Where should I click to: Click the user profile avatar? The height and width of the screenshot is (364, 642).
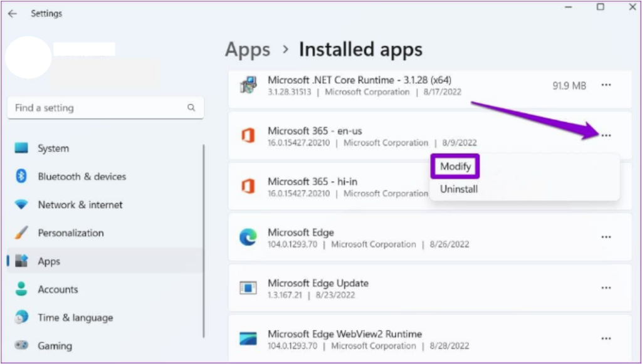(x=28, y=58)
